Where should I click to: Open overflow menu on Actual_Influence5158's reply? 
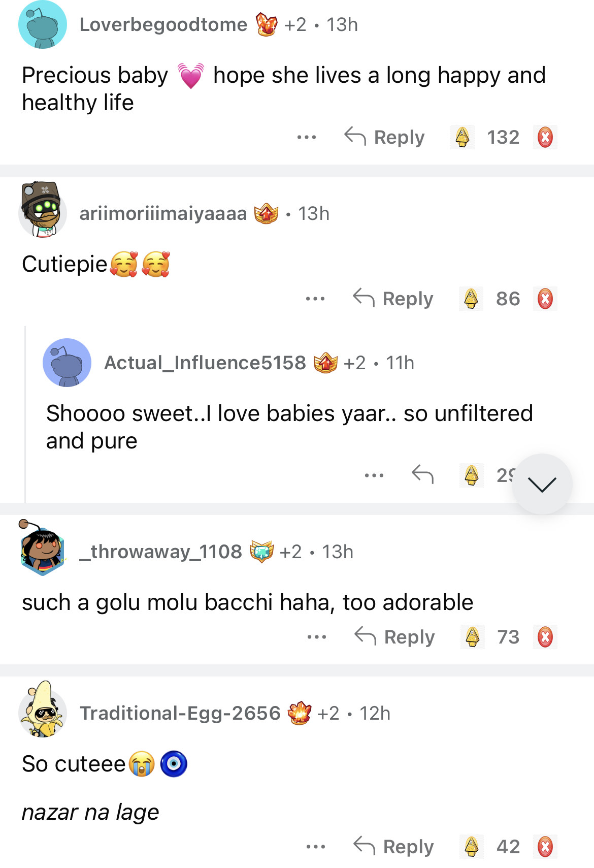[374, 475]
